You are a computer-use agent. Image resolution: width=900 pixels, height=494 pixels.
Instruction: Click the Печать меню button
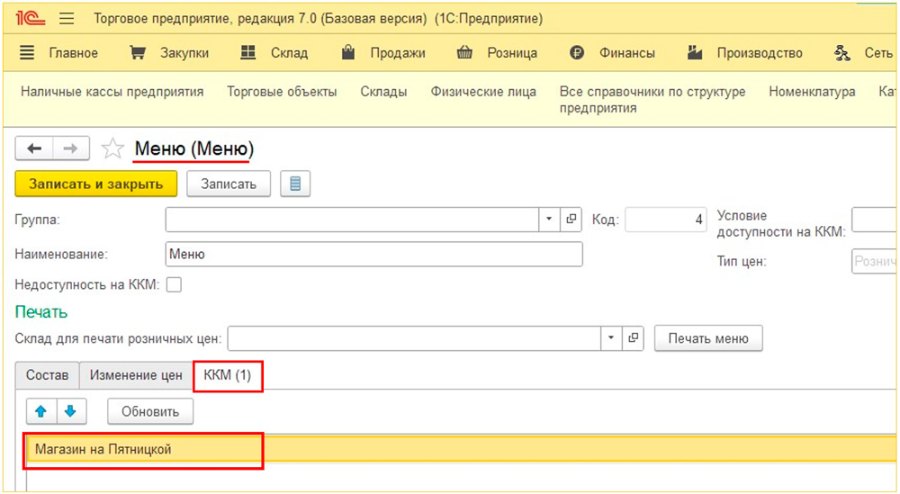click(x=708, y=339)
